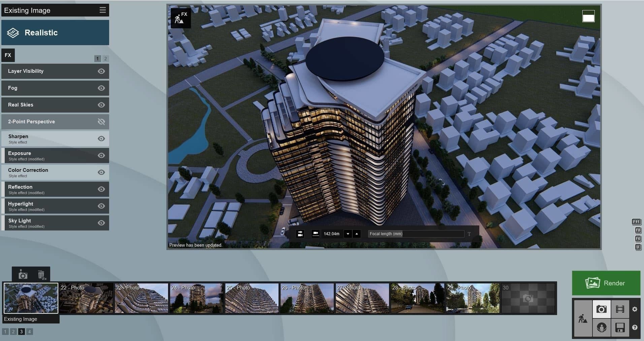Toggle Hyperlight effect visibility eye
The image size is (644, 341).
101,206
